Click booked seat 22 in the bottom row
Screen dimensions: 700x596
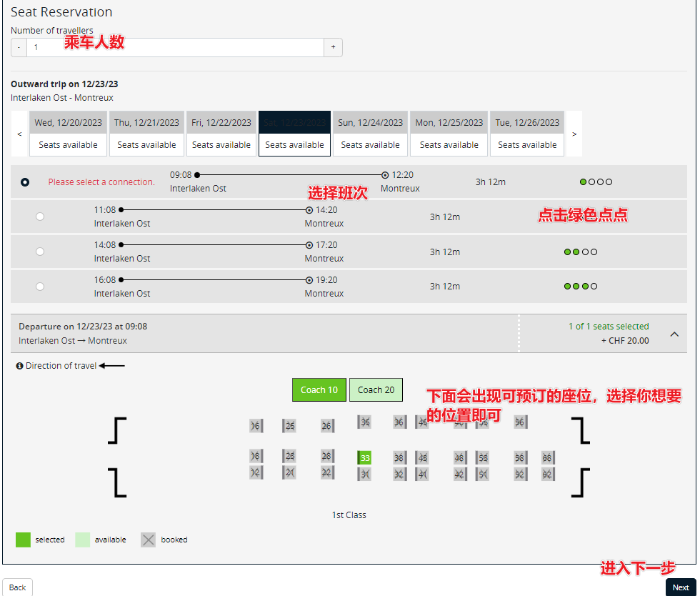tap(326, 472)
